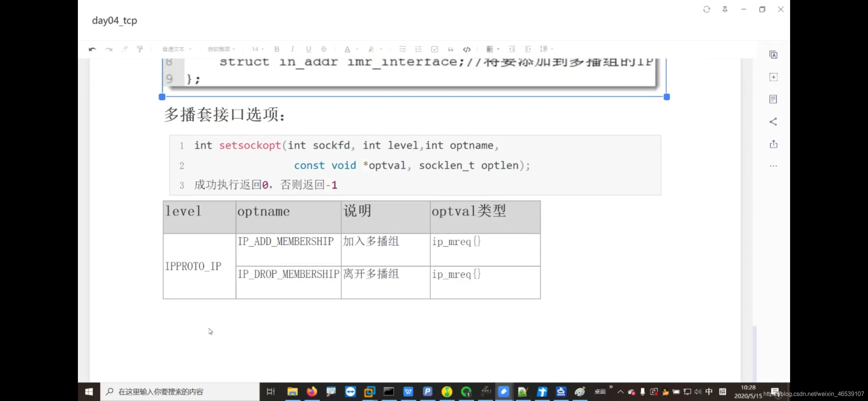Select the format painter tool
Viewport: 868px width, 401px height.
coord(140,49)
